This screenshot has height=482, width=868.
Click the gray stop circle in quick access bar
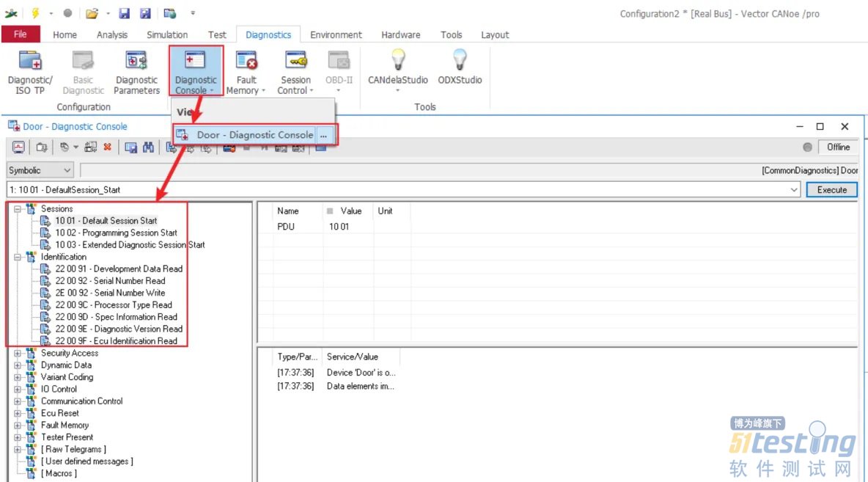67,12
